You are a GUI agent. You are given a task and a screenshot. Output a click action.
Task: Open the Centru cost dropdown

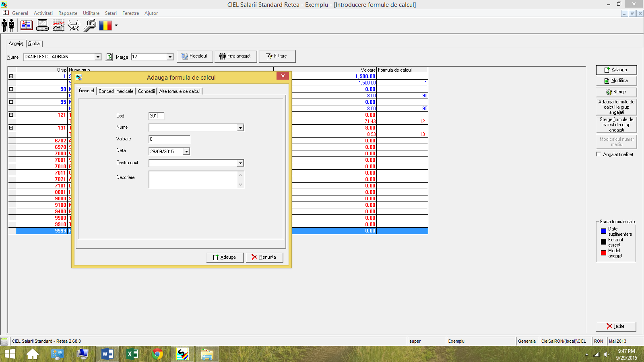240,163
